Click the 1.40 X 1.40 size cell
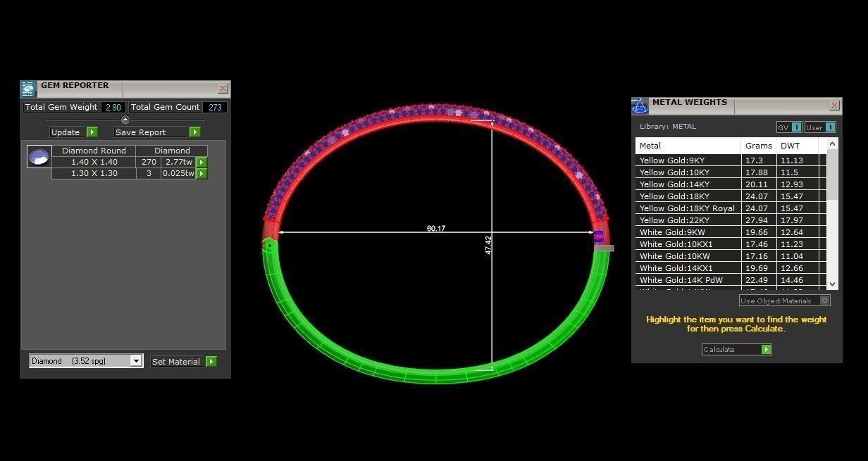868x461 pixels. pyautogui.click(x=94, y=162)
